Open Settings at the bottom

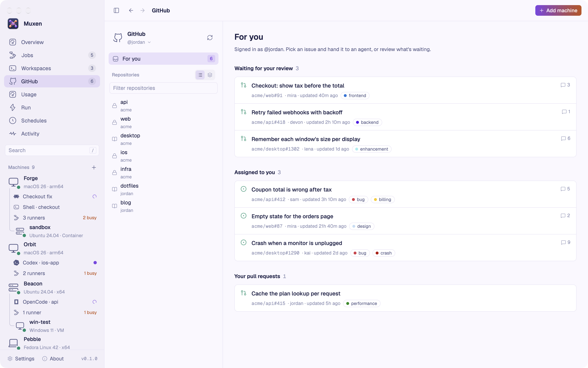point(21,359)
